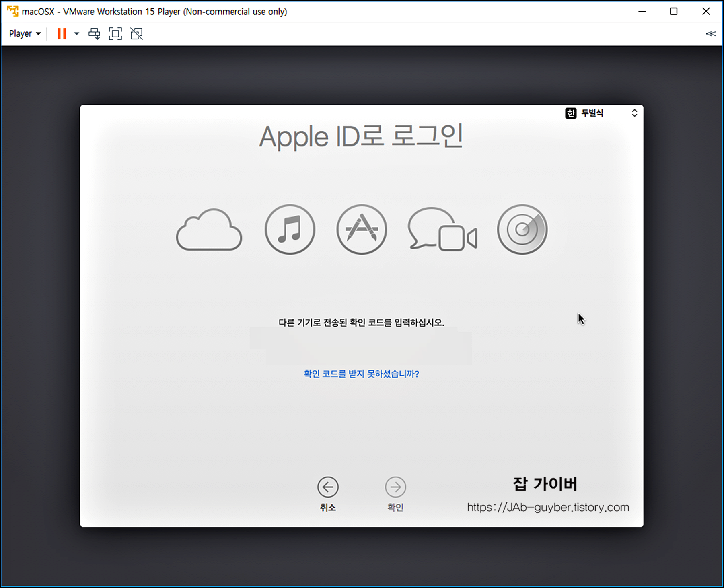Minimize the VMware Player window
This screenshot has width=724, height=588.
click(642, 11)
